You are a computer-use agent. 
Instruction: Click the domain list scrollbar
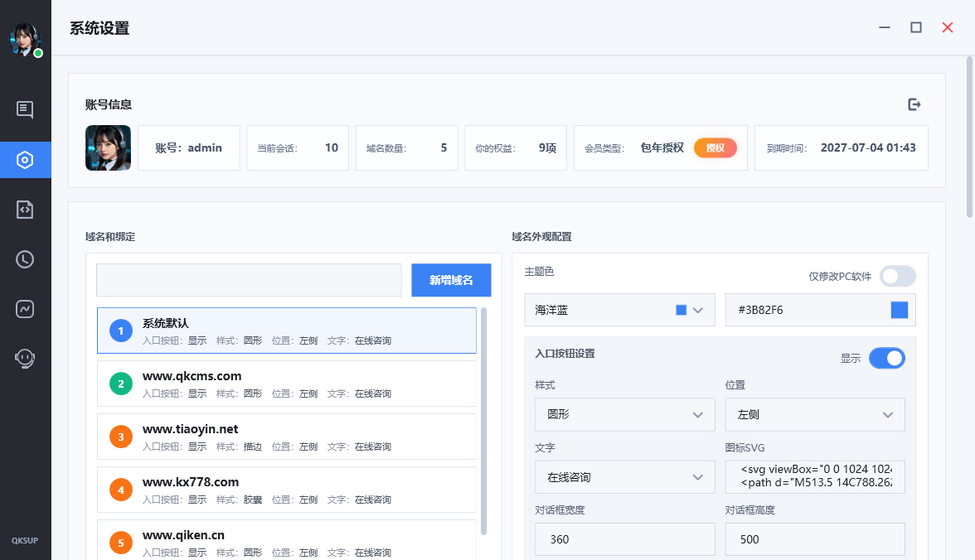(484, 421)
